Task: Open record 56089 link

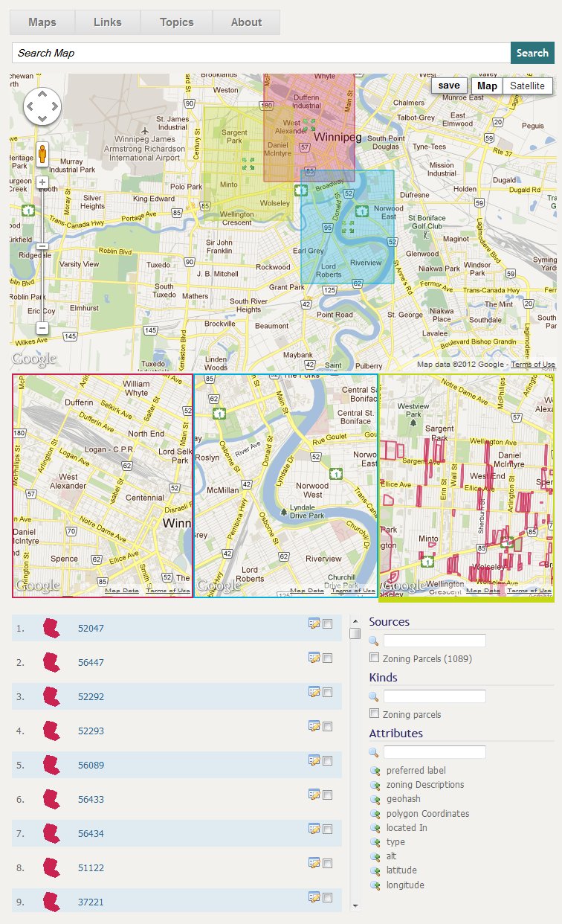Action: point(91,766)
